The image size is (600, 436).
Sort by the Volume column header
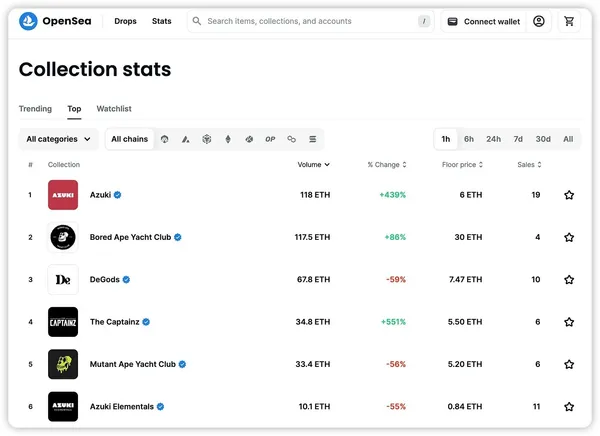tap(313, 165)
